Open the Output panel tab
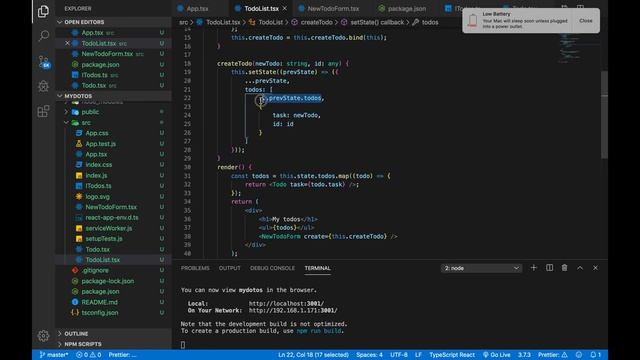The image size is (640, 360). tap(229, 268)
